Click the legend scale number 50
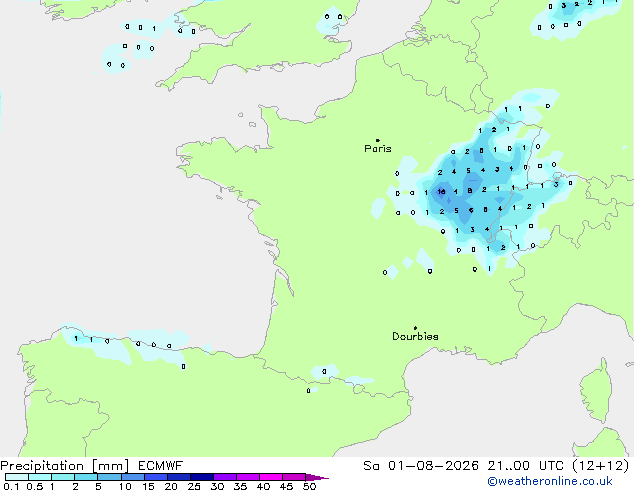The width and height of the screenshot is (634, 490). (x=309, y=486)
